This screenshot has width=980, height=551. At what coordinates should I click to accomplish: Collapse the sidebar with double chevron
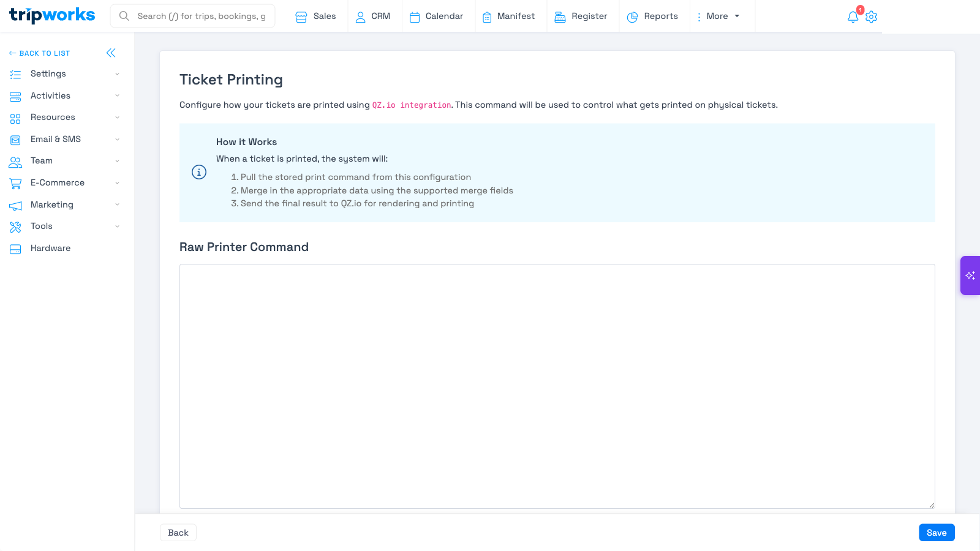click(x=111, y=53)
